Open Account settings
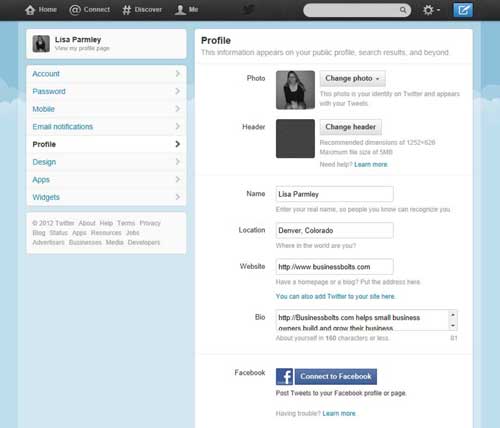The image size is (500, 428). [106, 74]
